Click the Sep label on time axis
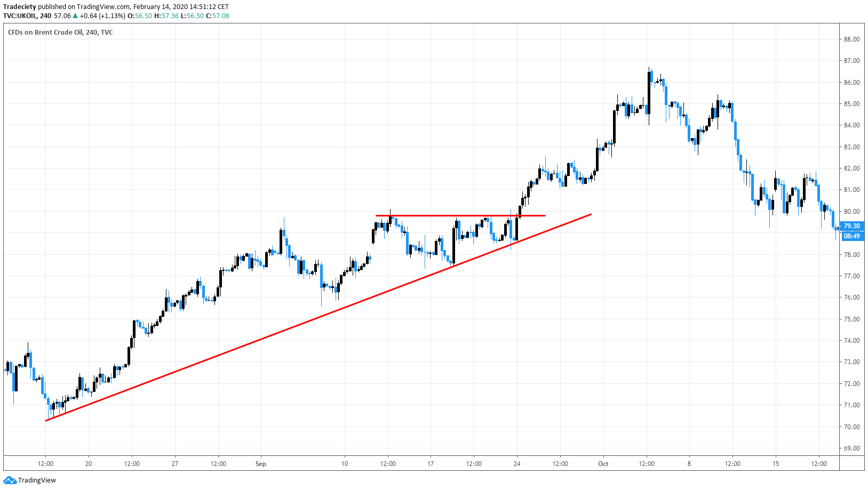Screen dimensions: 868x490 tap(260, 464)
